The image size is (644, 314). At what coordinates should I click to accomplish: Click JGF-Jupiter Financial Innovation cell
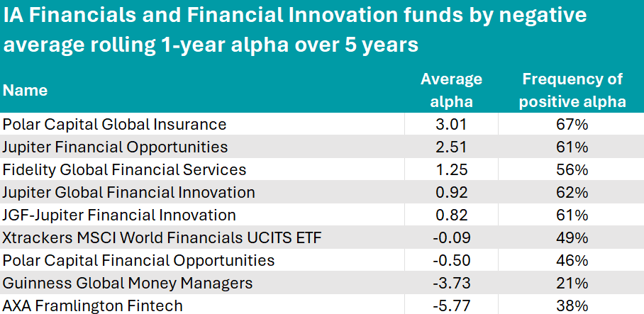120,215
